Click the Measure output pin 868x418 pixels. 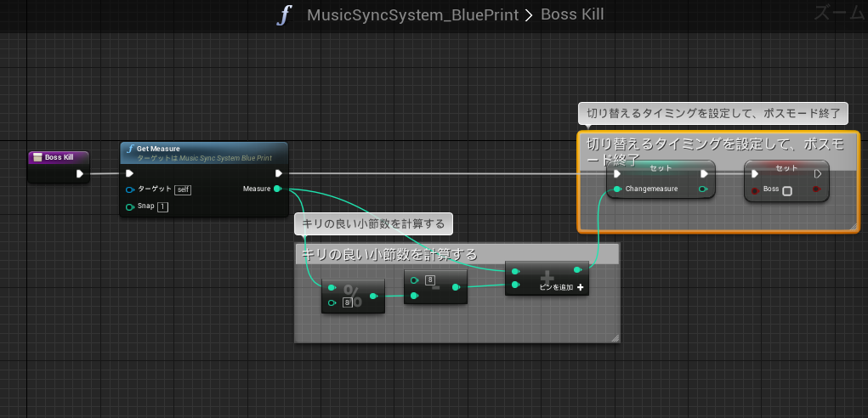click(x=277, y=189)
